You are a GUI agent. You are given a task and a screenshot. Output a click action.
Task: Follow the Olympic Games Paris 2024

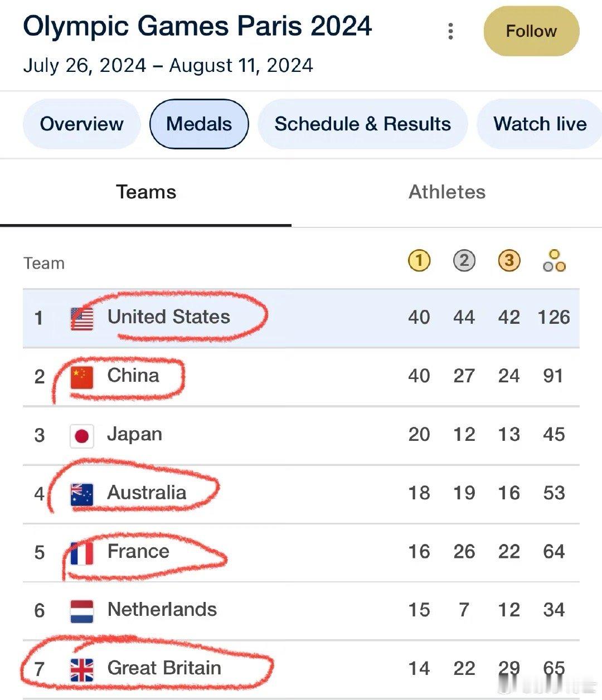click(531, 31)
